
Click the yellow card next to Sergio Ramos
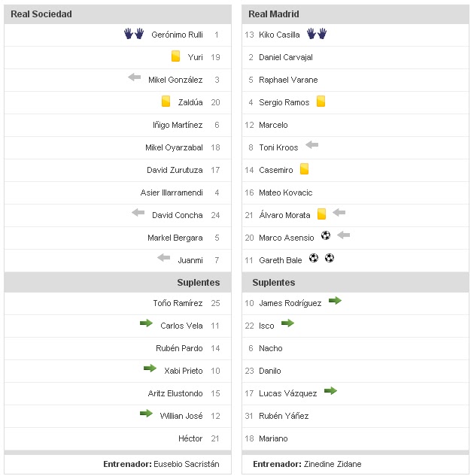(x=321, y=102)
